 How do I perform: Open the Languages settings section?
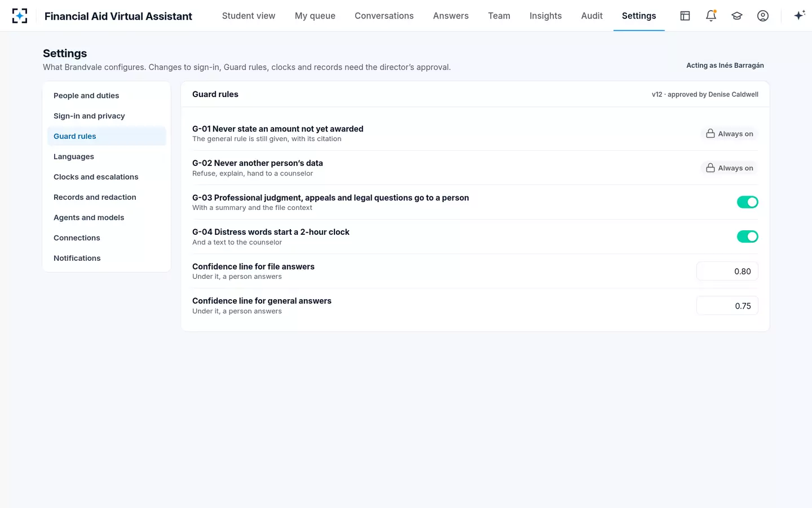click(107, 157)
